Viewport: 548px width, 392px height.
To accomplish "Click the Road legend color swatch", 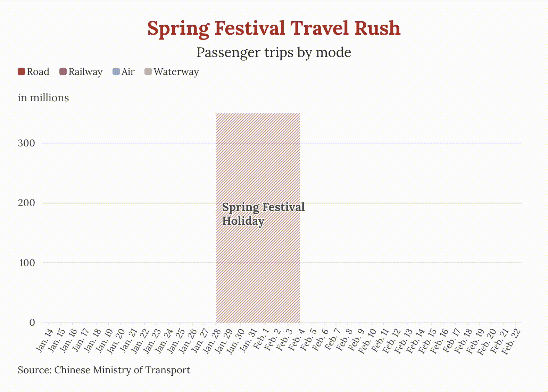I will tap(21, 72).
